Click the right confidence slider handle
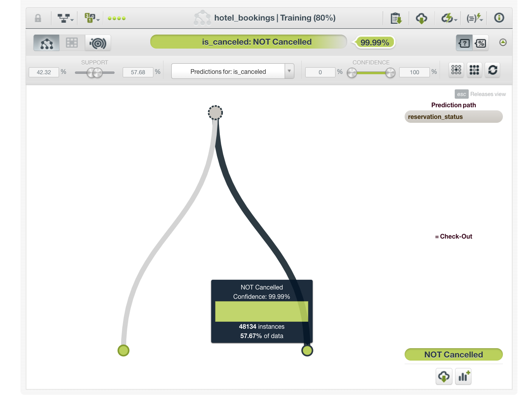 (390, 73)
